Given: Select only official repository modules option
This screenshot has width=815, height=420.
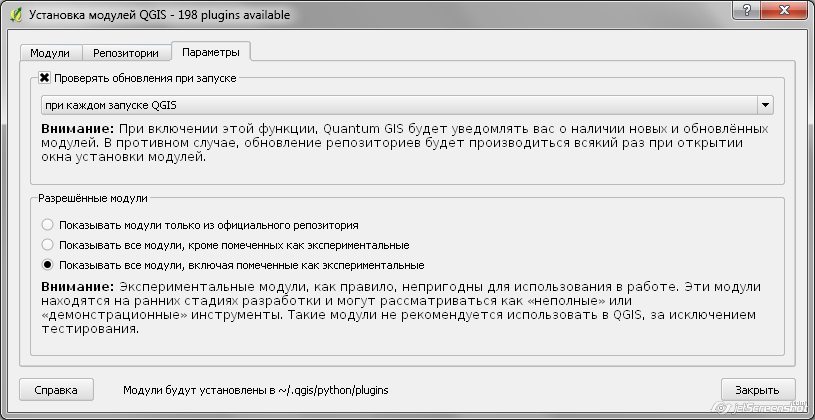Looking at the screenshot, I should (200, 225).
